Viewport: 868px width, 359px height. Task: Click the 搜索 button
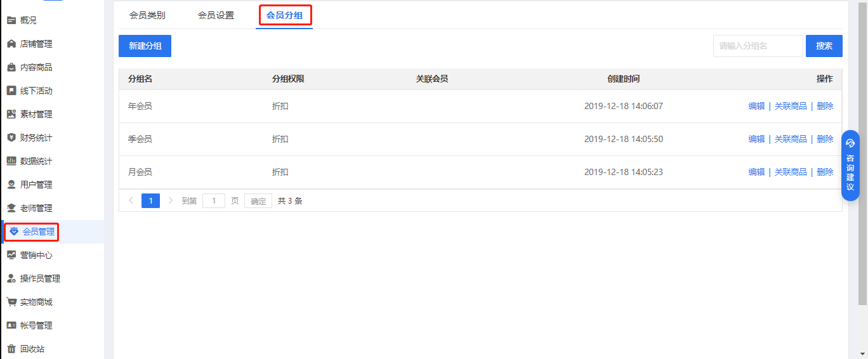coord(824,46)
